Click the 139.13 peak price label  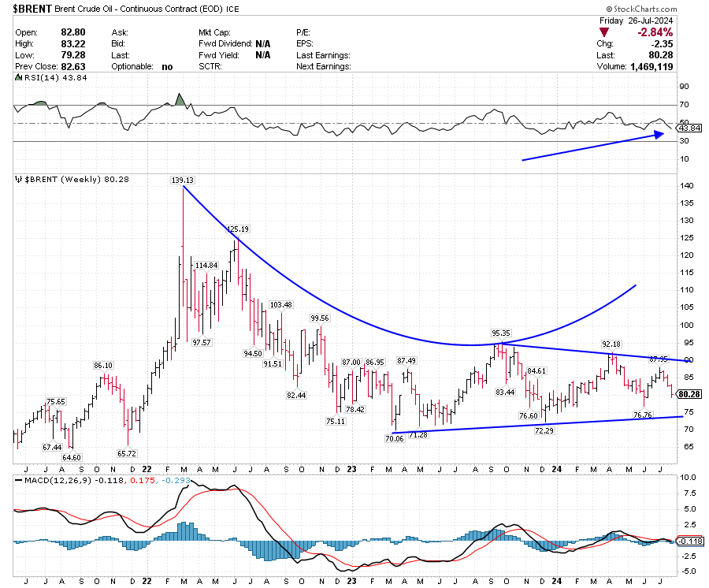[x=183, y=180]
